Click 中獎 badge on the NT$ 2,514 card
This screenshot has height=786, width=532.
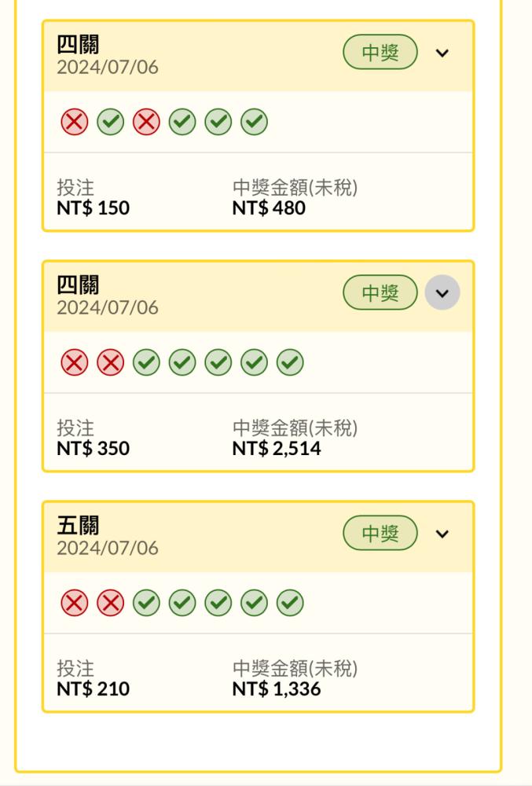pos(380,292)
